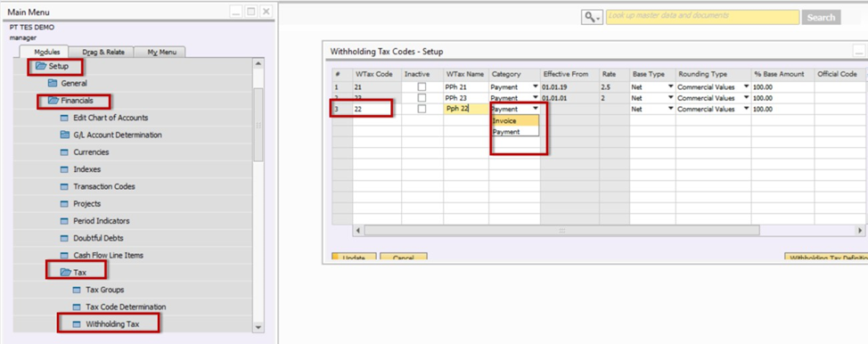
Task: Click the Rate column header
Action: coord(615,74)
